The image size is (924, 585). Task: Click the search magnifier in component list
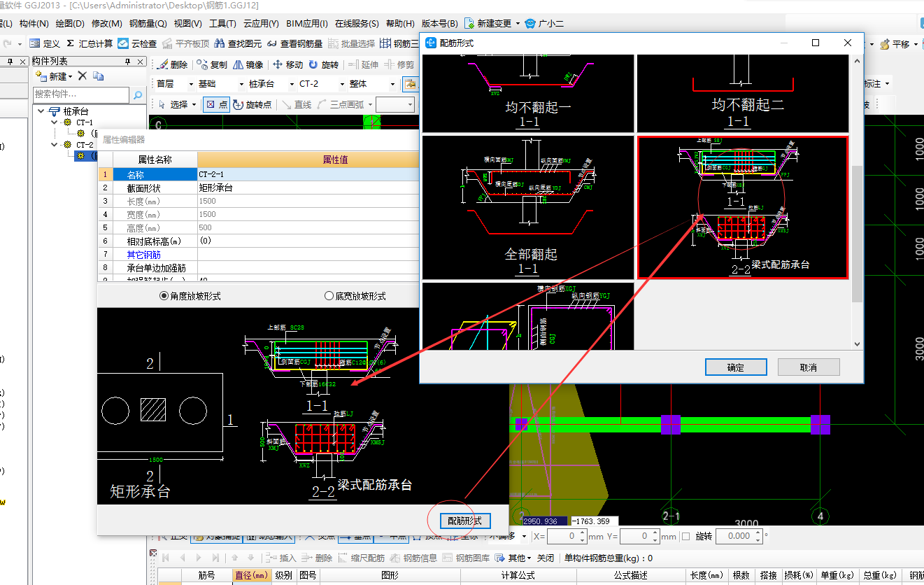(138, 94)
